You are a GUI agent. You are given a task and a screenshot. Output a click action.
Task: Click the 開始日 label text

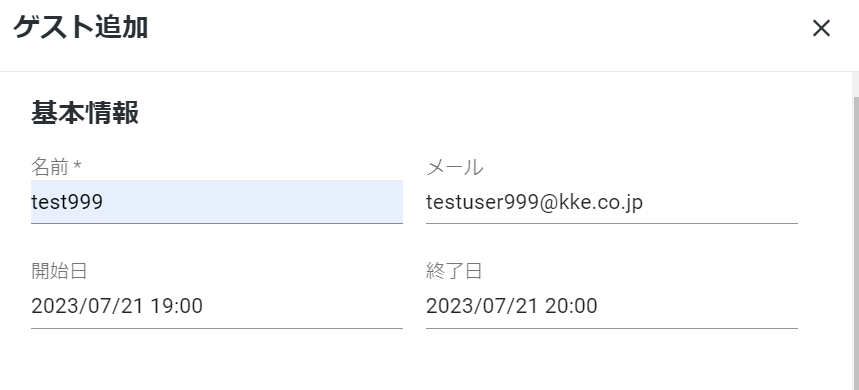click(59, 271)
